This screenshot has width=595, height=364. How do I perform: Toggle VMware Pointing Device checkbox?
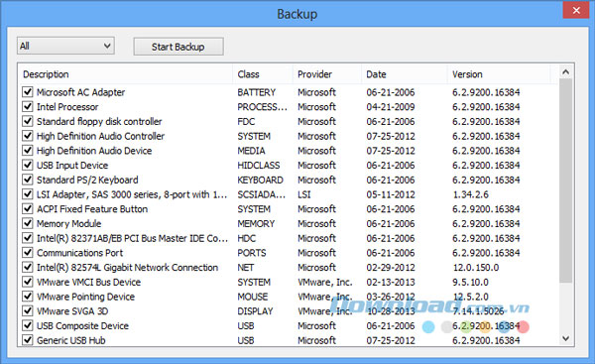tap(28, 297)
